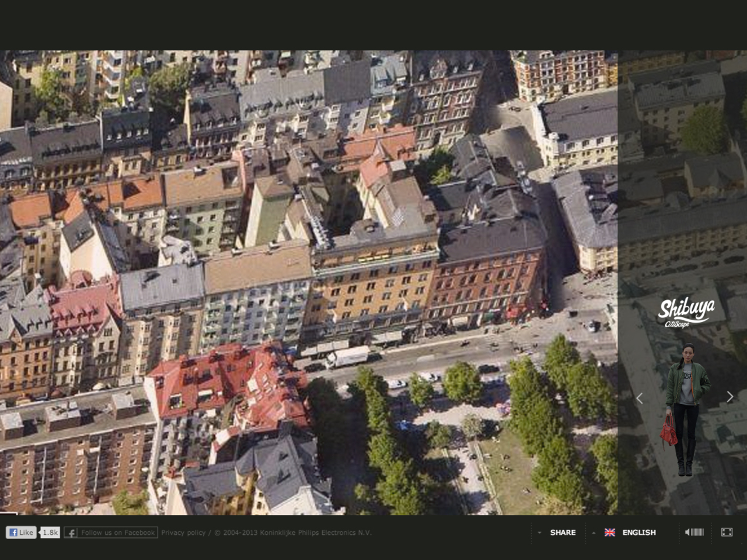Open the Privacy policy link
This screenshot has width=747, height=560.
pyautogui.click(x=183, y=532)
